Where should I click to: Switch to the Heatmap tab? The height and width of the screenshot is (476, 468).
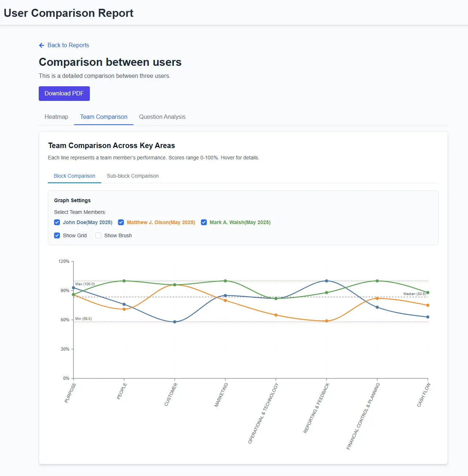coord(56,117)
